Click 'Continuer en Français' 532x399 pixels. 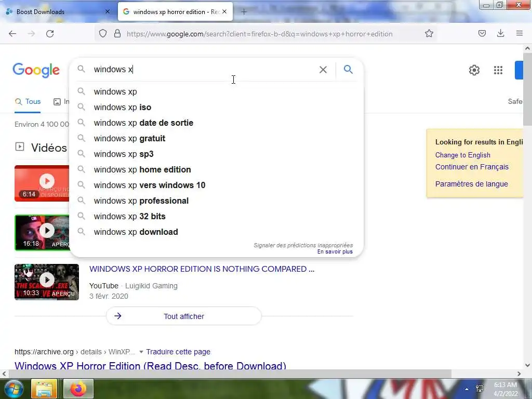[x=472, y=167]
